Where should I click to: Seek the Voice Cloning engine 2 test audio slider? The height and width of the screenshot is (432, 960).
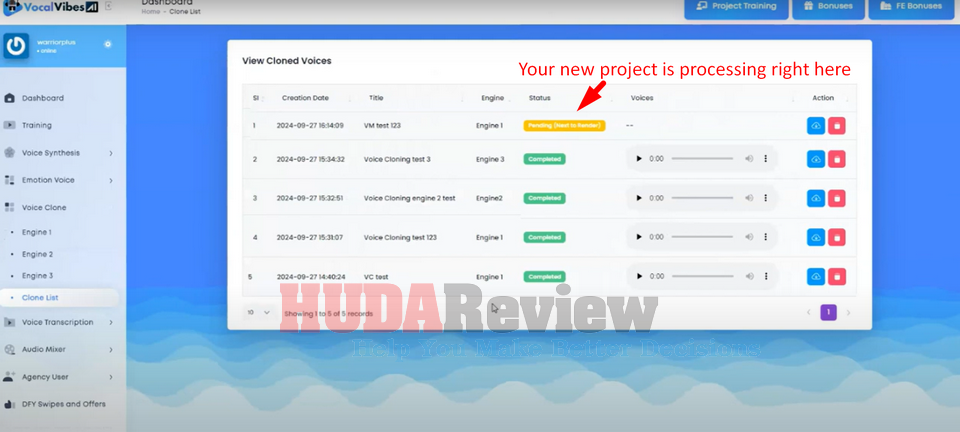point(704,198)
